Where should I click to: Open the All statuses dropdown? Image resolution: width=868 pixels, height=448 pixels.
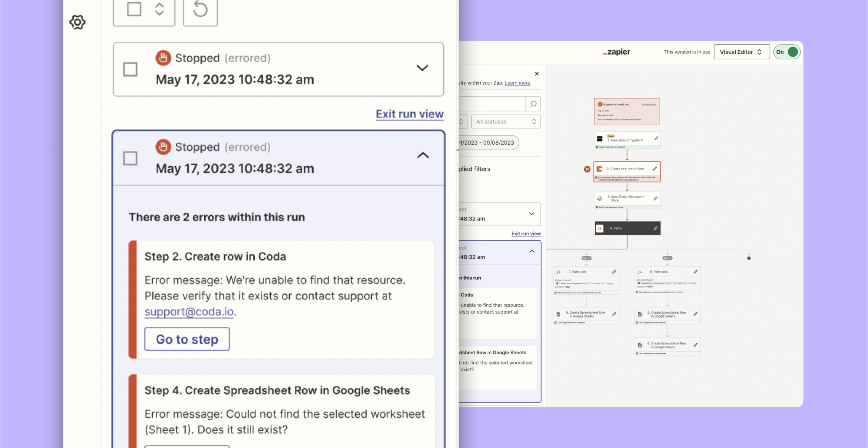(506, 122)
